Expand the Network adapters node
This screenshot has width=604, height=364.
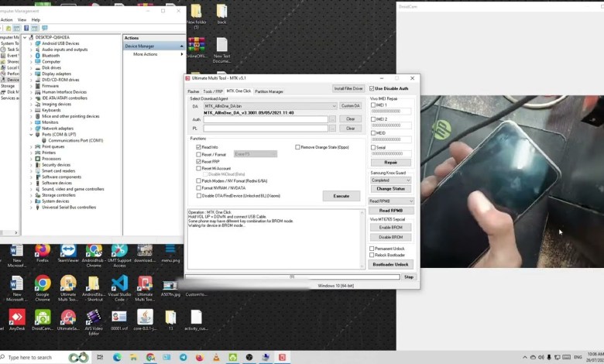pyautogui.click(x=31, y=129)
